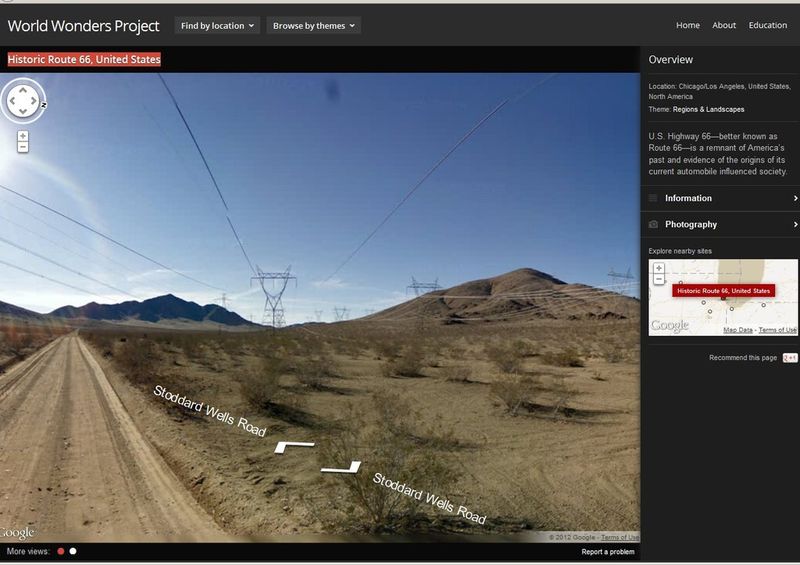The image size is (800, 565).
Task: Zoom in on the nearby sites mini map
Action: (659, 268)
